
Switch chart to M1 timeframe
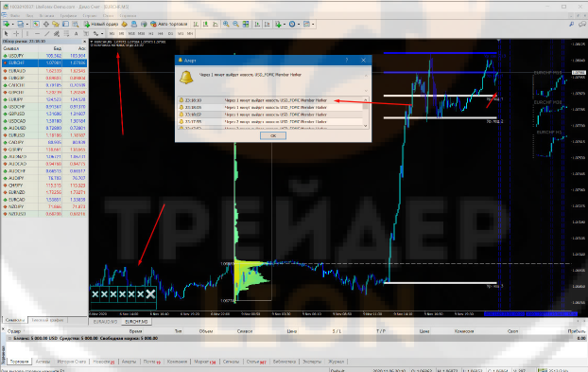(112, 33)
